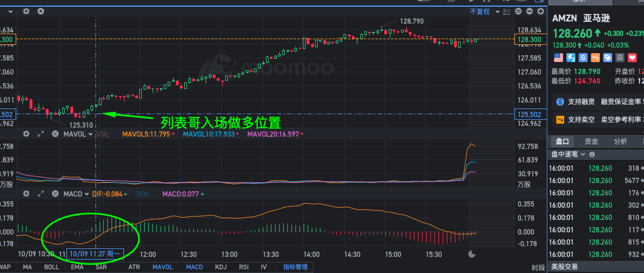
Task: Click the blue price tag icon
Action: pyautogui.click(x=608, y=58)
